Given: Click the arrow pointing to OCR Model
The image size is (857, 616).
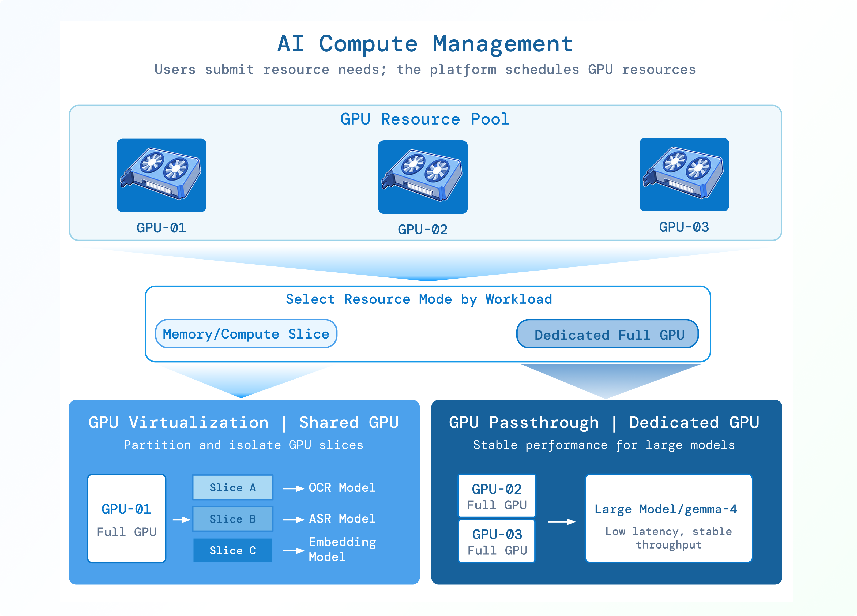Looking at the screenshot, I should click(294, 488).
